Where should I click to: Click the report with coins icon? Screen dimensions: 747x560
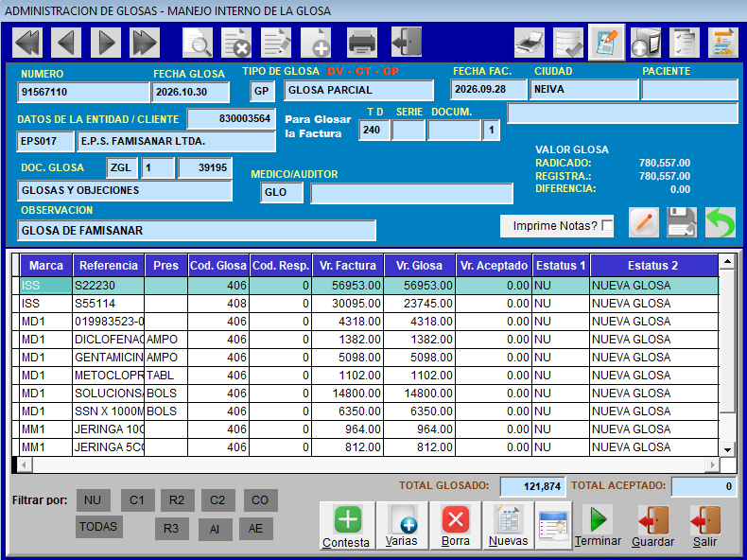pos(723,43)
